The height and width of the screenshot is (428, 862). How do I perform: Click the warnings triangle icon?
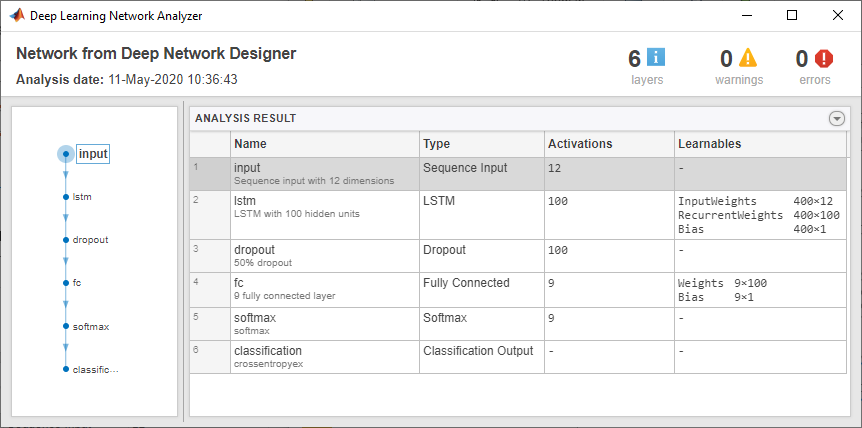[748, 58]
